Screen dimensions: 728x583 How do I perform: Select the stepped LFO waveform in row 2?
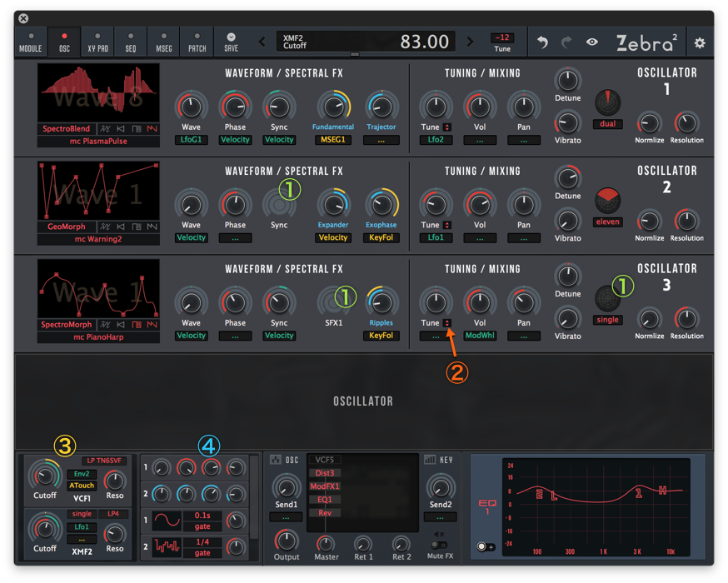167,547
